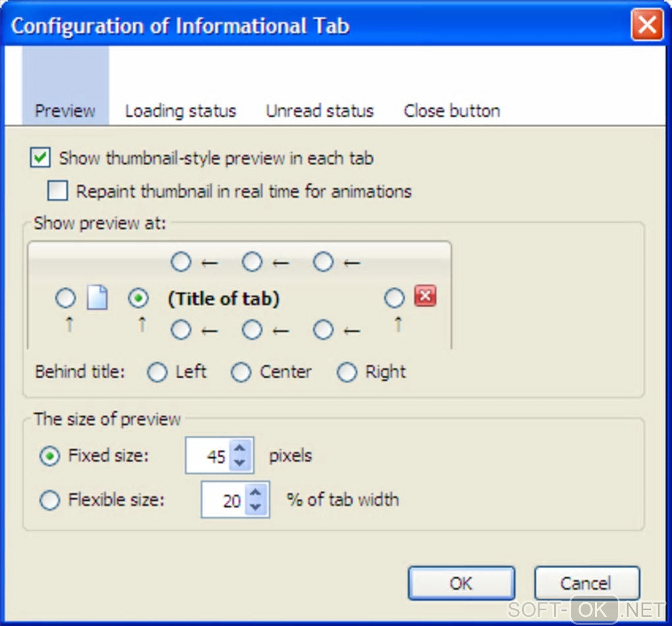
Task: Decrease the Flexible size percent value
Action: [256, 507]
